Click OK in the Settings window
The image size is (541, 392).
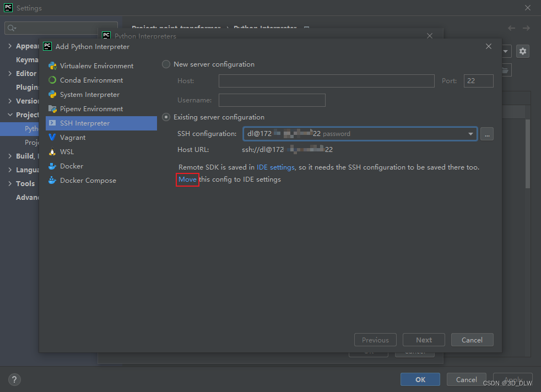420,379
